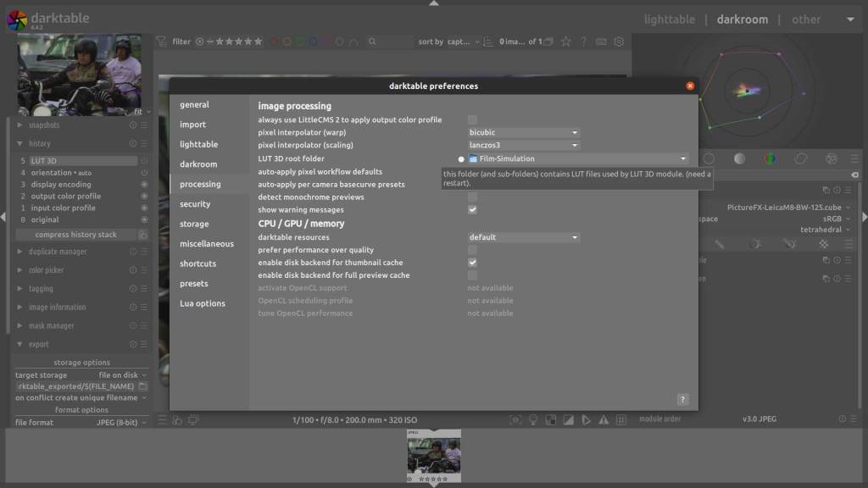Expand the snapshots panel
The image size is (868, 488).
(20, 125)
